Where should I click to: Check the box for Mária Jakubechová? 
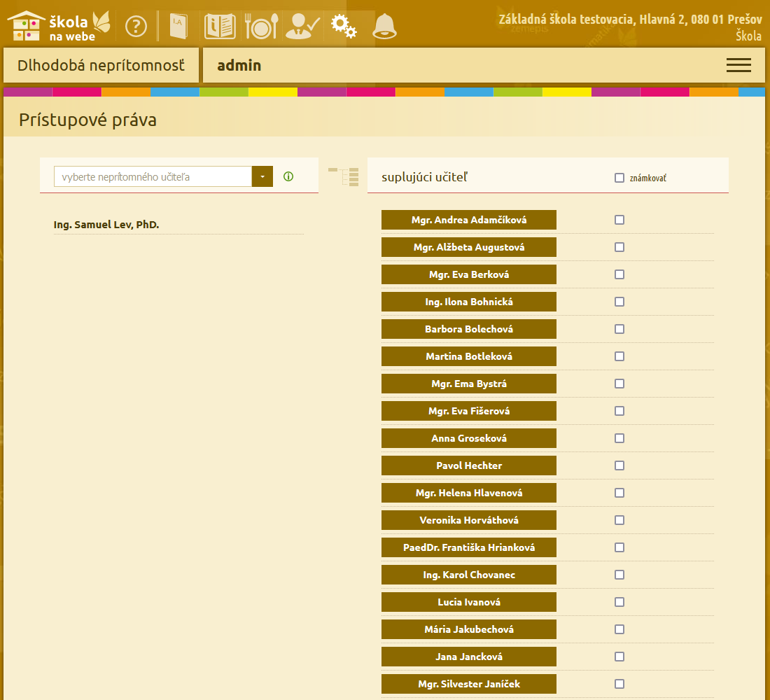click(619, 629)
